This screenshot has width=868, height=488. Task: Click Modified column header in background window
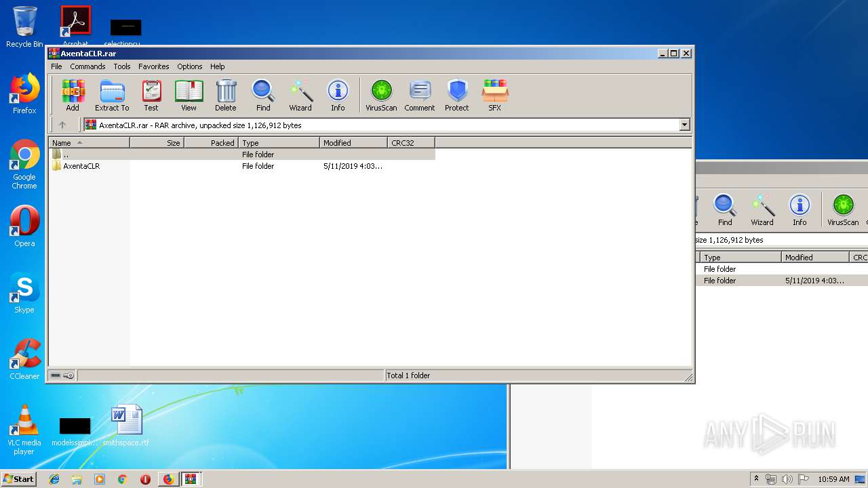[x=815, y=258]
